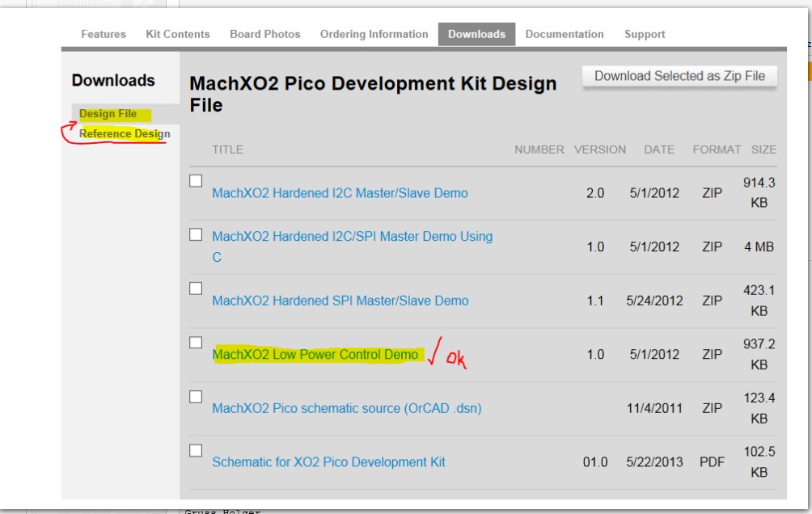812x514 pixels.
Task: Select checkbox for Hardened SPI Master/Slave Demo
Action: point(196,289)
